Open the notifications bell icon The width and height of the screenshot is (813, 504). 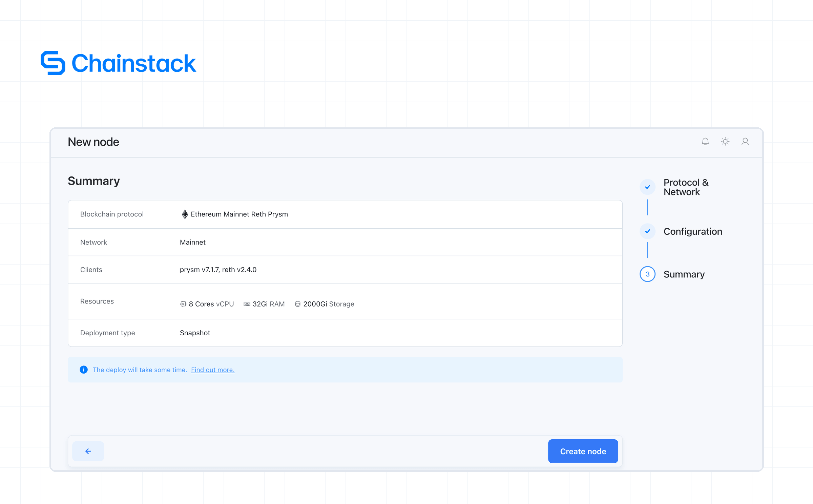coord(705,142)
